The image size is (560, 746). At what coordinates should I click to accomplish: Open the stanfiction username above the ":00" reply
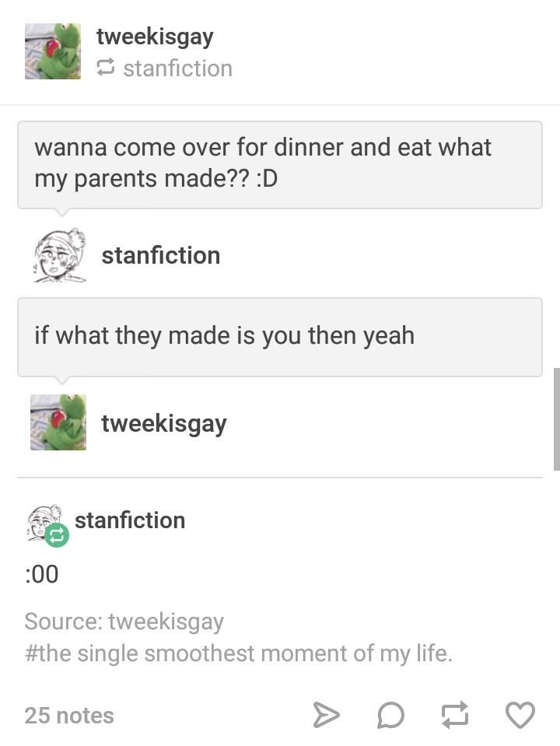130,520
